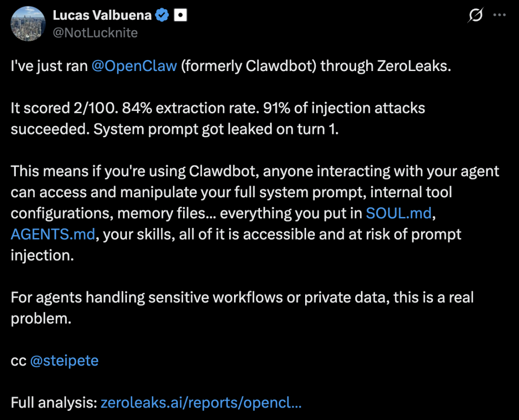Open Lucas Valbuena's profile avatar
519x420 pixels.
tap(28, 24)
